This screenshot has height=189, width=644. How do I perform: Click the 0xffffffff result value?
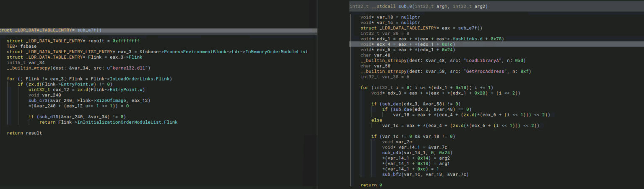126,41
